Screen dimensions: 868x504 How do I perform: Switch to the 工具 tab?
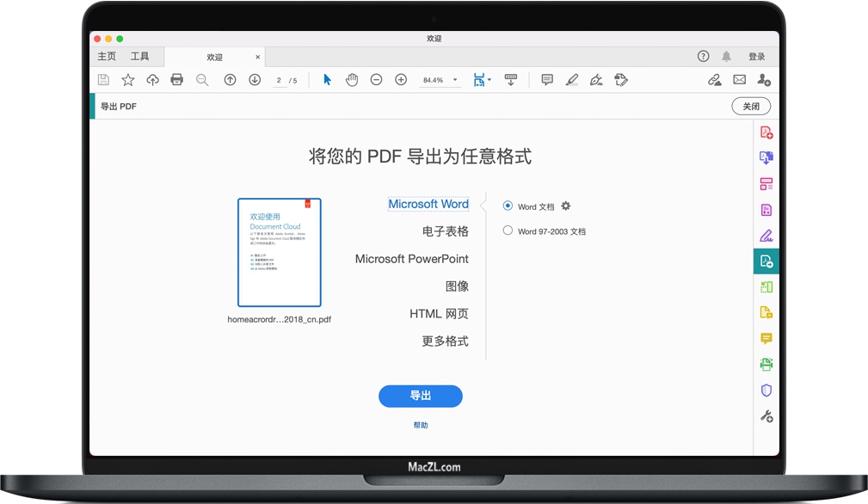pyautogui.click(x=139, y=57)
